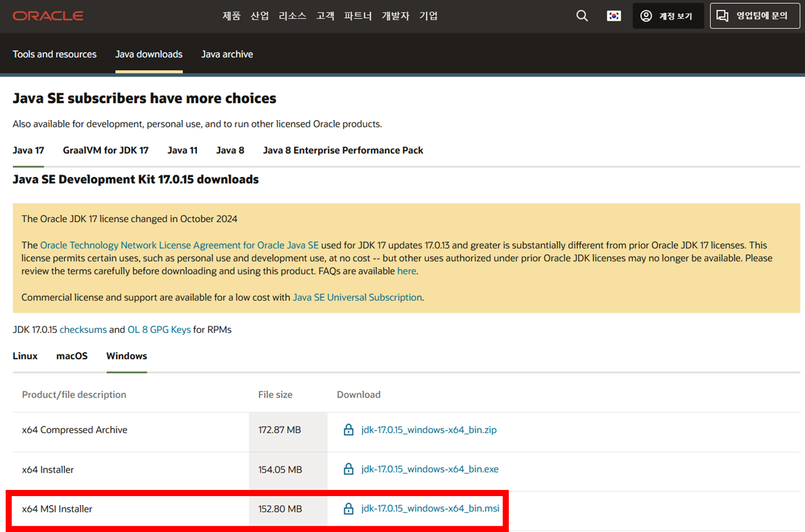The width and height of the screenshot is (805, 532).
Task: Open the 산업 menu
Action: pyautogui.click(x=259, y=16)
